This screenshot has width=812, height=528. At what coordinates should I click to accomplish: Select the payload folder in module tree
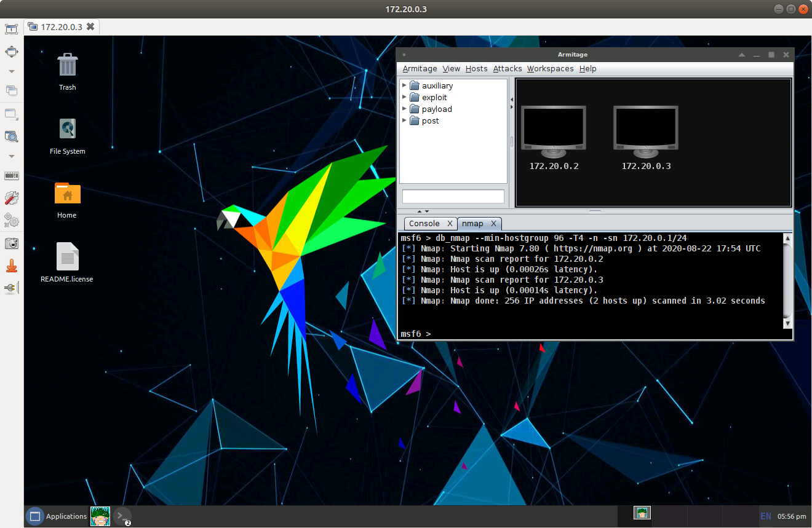pyautogui.click(x=431, y=109)
